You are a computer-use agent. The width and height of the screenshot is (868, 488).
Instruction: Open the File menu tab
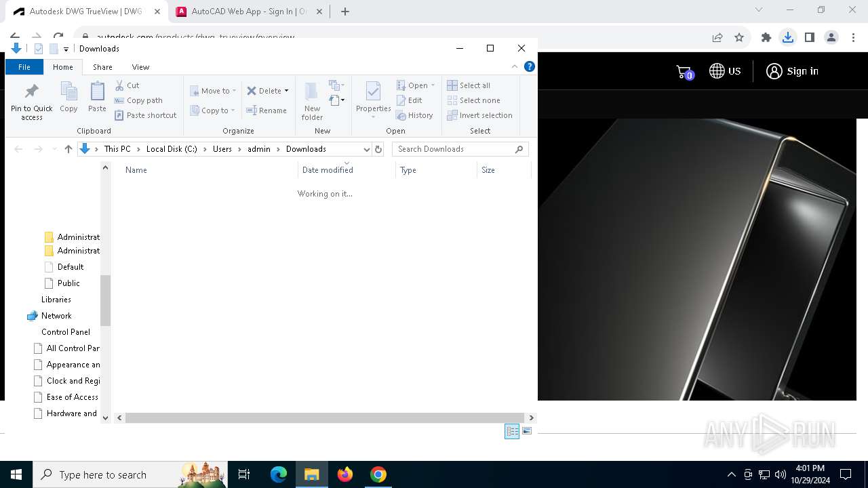tap(24, 67)
